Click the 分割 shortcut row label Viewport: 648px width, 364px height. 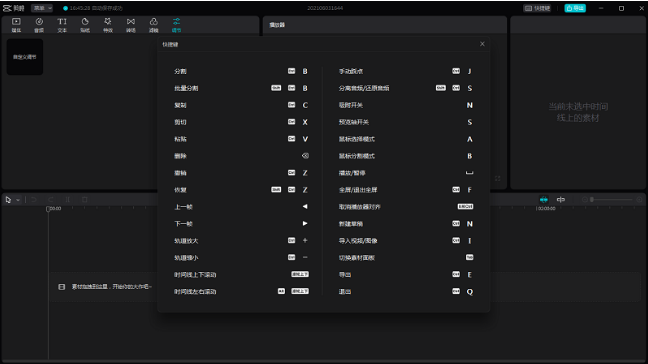pyautogui.click(x=180, y=71)
